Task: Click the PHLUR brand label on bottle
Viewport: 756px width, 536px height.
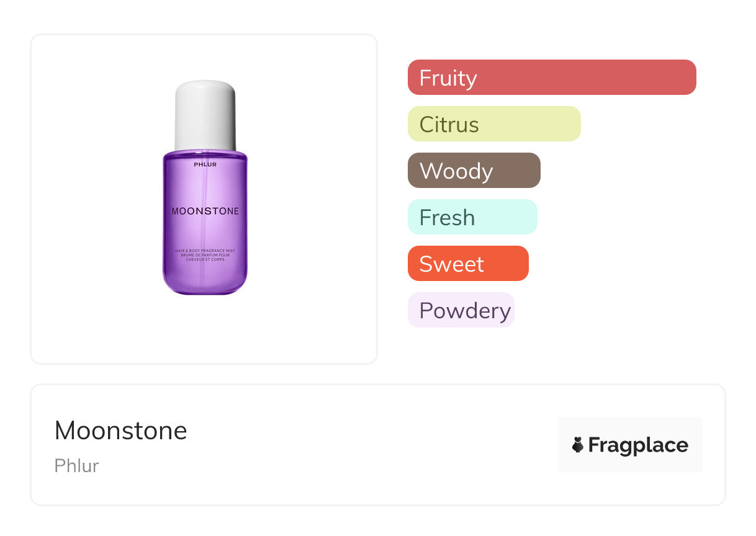Action: pyautogui.click(x=204, y=164)
